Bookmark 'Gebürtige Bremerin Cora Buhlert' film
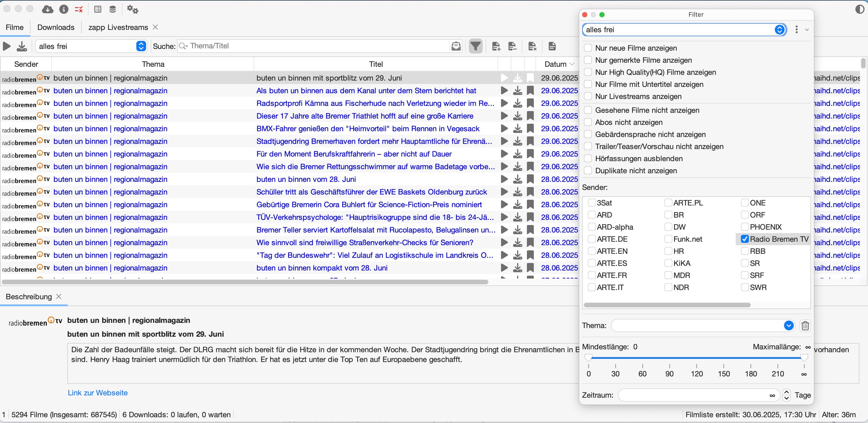The width and height of the screenshot is (868, 423). coord(530,205)
